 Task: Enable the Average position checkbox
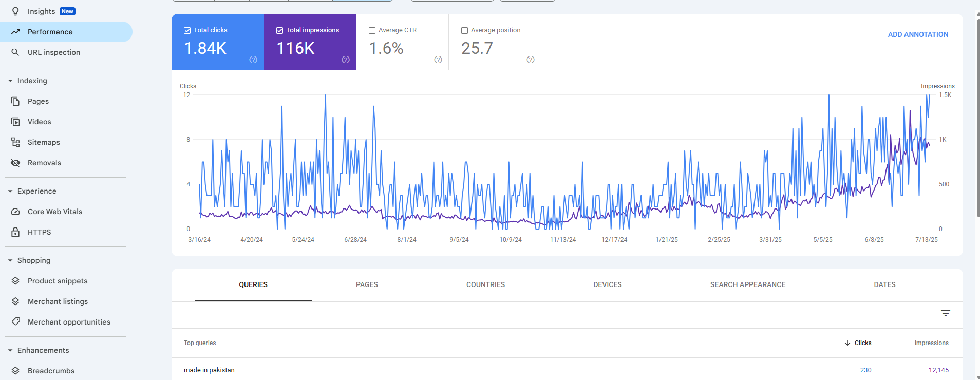coord(465,30)
